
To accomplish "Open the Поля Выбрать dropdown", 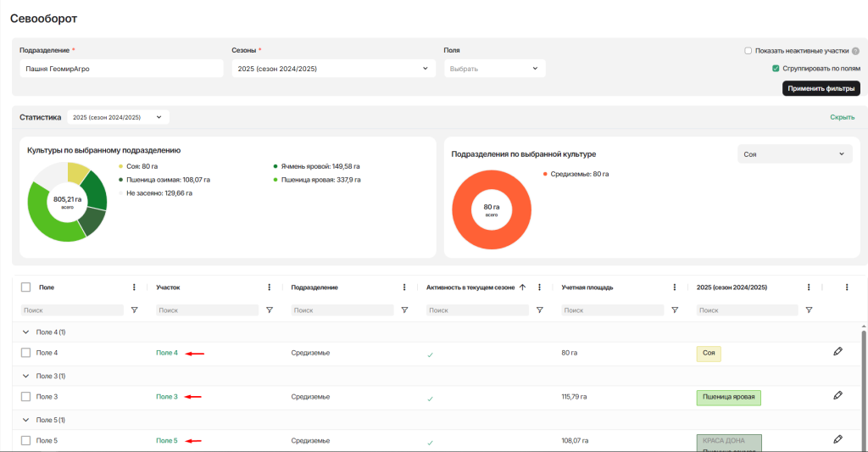I will (x=494, y=69).
